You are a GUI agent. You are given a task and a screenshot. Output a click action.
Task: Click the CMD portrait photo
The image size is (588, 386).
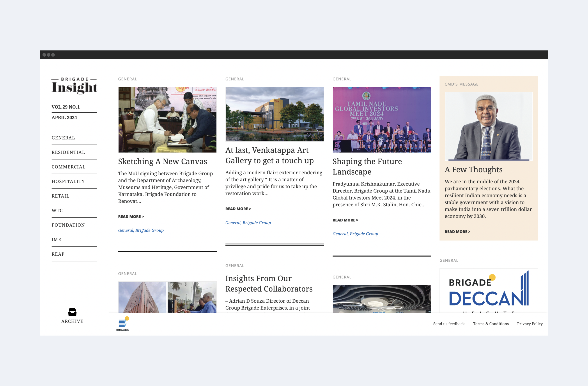489,126
